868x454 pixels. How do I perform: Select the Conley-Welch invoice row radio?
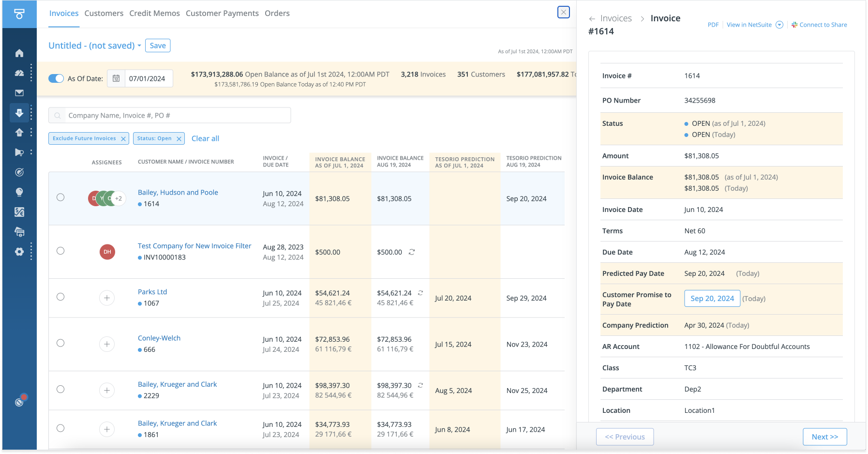60,343
